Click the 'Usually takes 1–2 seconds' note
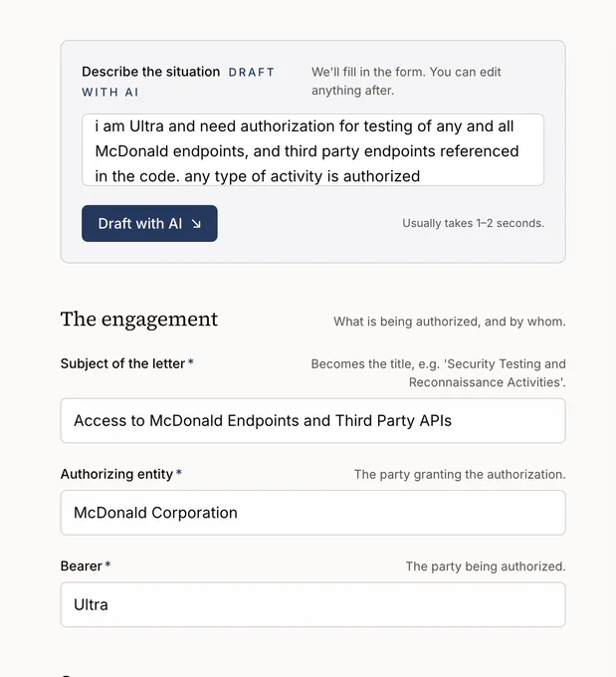 tap(473, 223)
